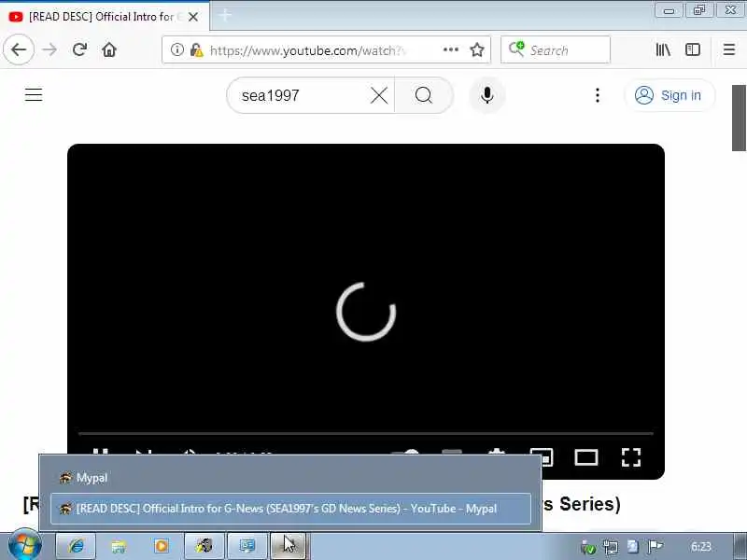Screen dimensions: 747x560
Task: Open network icon in system tray
Action: point(611,547)
